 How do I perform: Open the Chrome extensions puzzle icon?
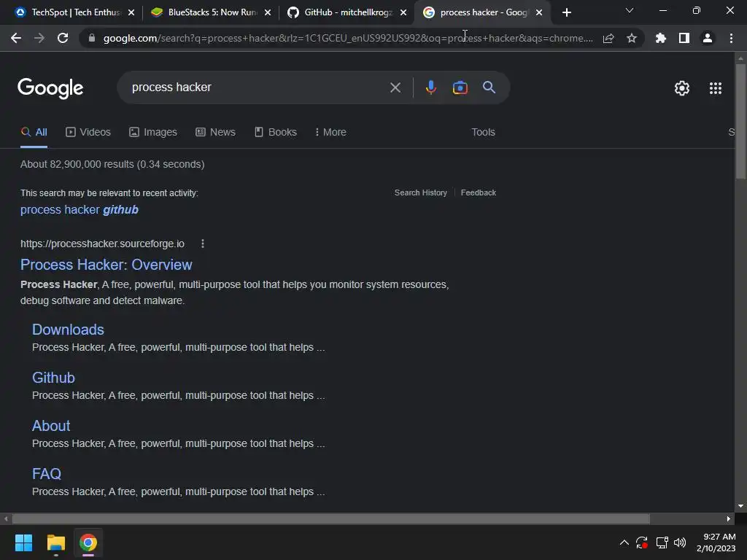coord(661,38)
